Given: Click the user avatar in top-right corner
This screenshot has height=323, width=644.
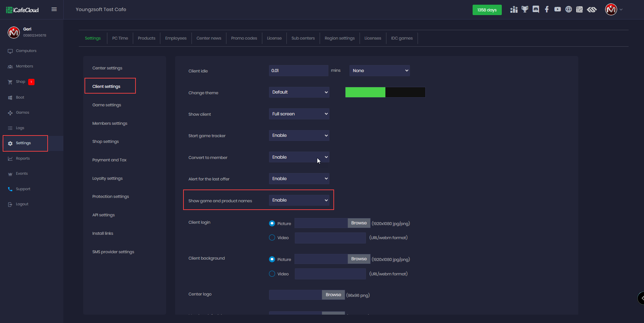Looking at the screenshot, I should tap(611, 9).
